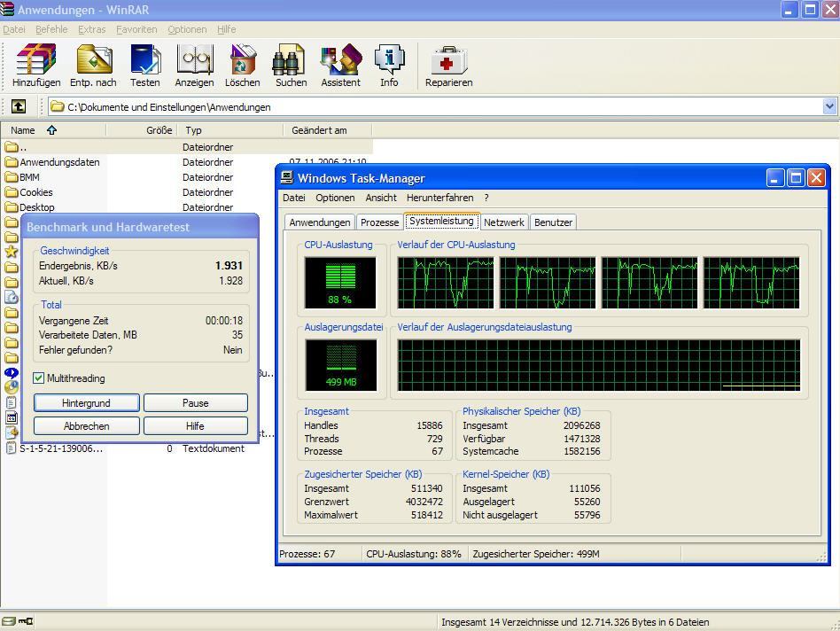Click the Desktop folder icon
Viewport: 840px width, 631px height.
click(12, 206)
